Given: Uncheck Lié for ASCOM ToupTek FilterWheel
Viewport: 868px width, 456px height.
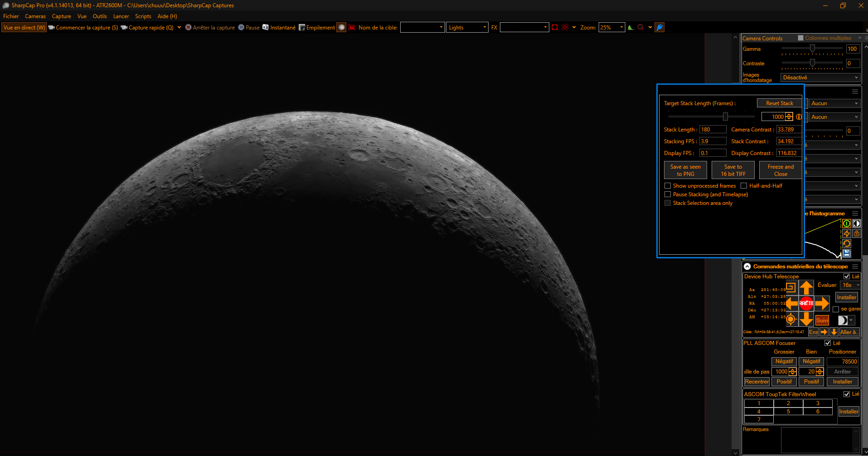Looking at the screenshot, I should coord(846,394).
